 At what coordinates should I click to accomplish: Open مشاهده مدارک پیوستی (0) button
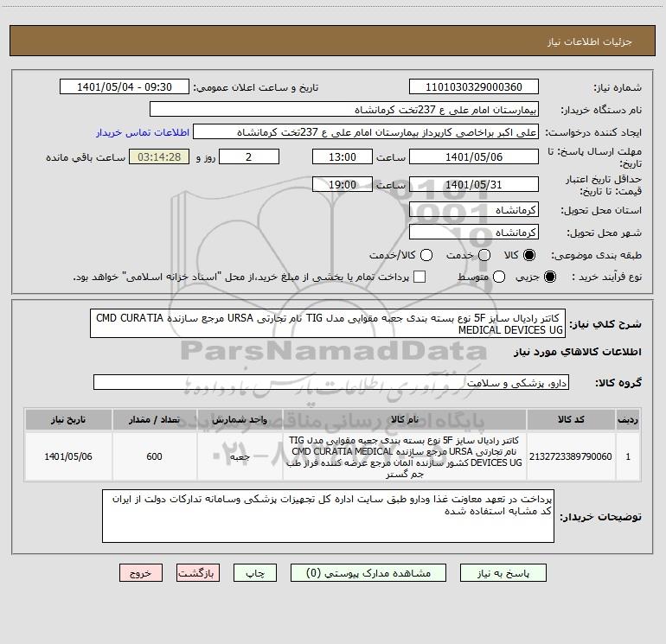[368, 573]
